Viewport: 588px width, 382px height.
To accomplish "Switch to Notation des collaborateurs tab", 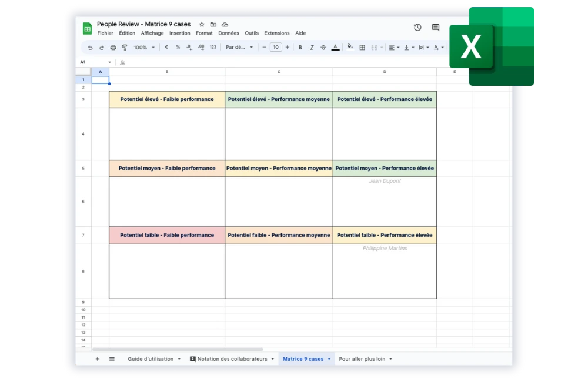I will (x=232, y=358).
